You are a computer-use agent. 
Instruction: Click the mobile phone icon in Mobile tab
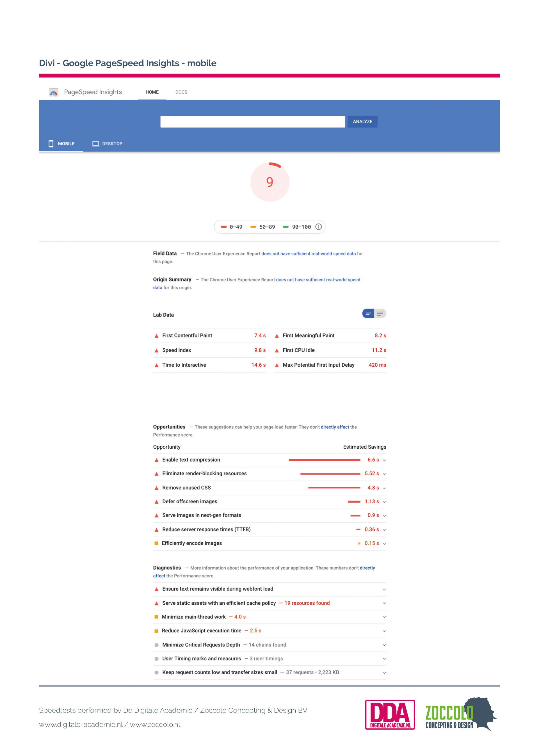tap(51, 143)
